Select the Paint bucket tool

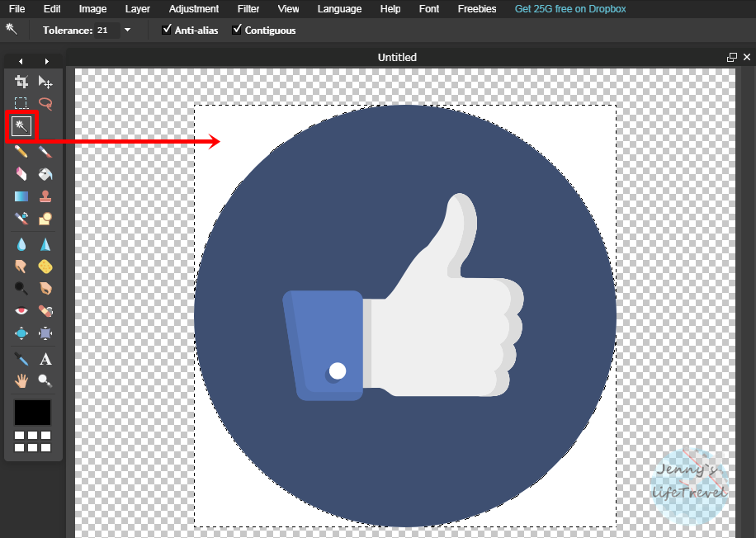(x=45, y=174)
